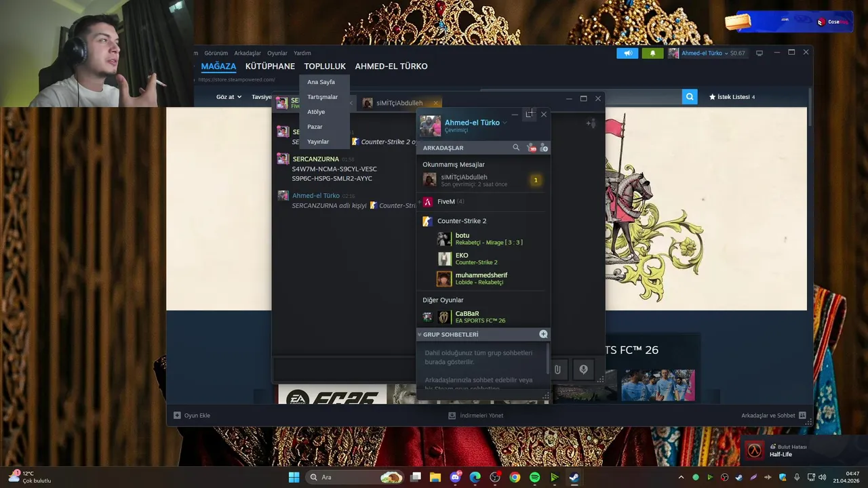This screenshot has height=488, width=868.
Task: Open the Arkadaşlar menu
Action: 248,53
